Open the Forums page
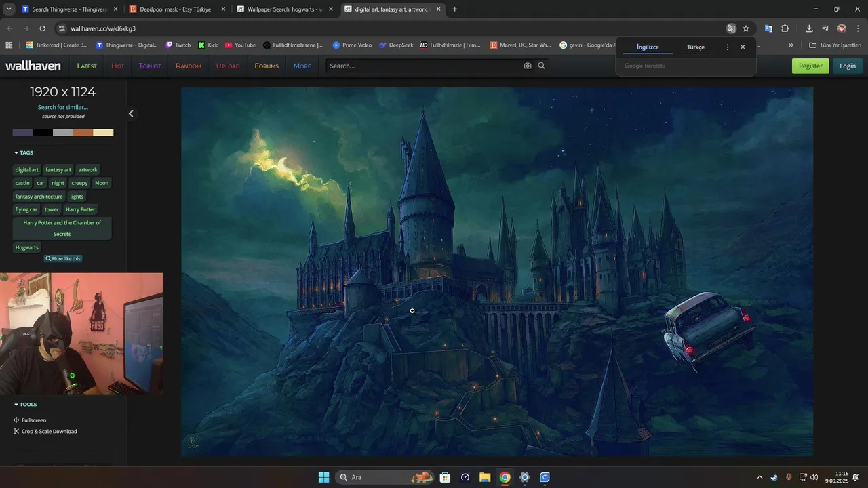The height and width of the screenshot is (488, 868). 267,66
